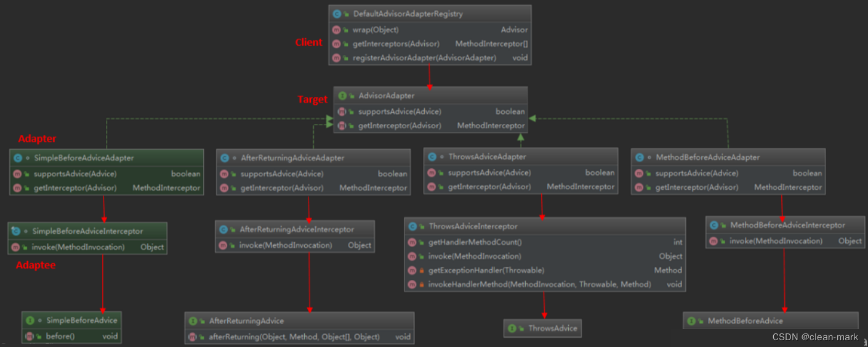Select the MethodBeforeAdvice interface title
The width and height of the screenshot is (868, 347).
coord(745,321)
